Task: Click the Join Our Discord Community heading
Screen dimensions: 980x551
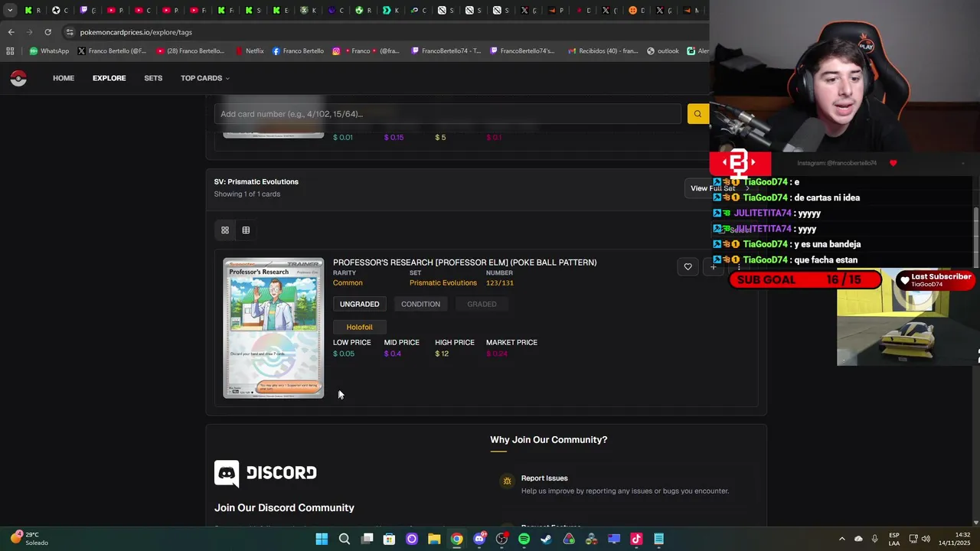Action: tap(284, 508)
